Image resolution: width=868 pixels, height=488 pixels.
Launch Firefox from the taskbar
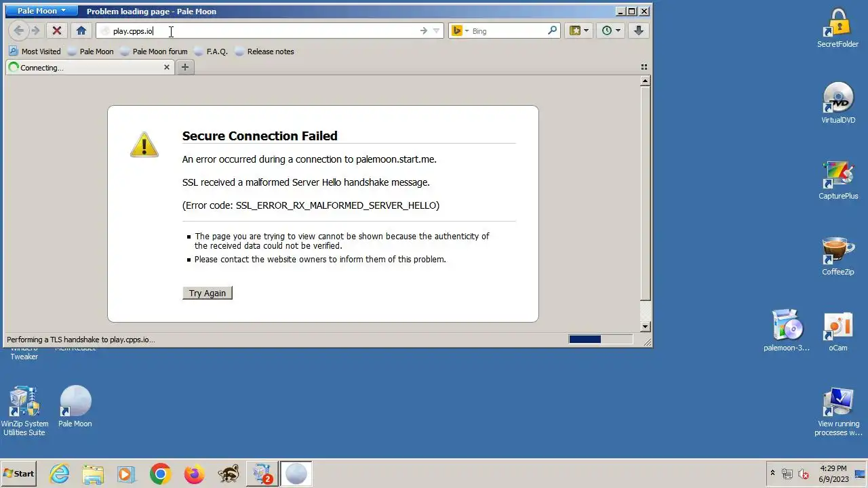click(194, 474)
